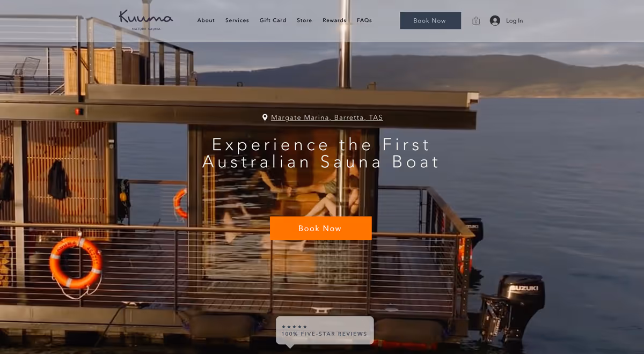Select Rewards in the navigation bar
644x354 pixels.
[x=334, y=20]
